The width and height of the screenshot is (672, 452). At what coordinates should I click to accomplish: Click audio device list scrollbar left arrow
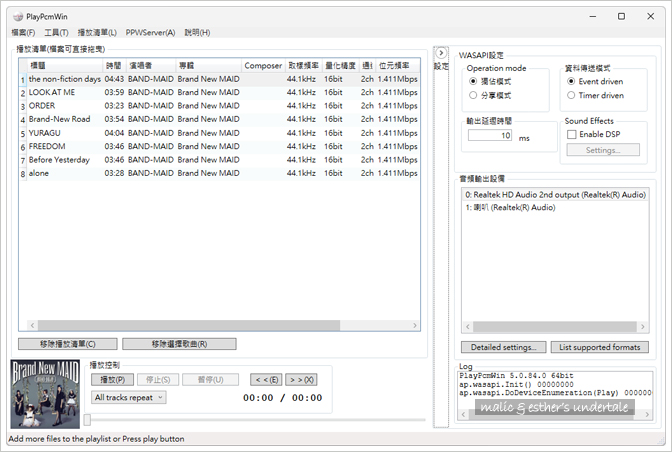point(468,327)
